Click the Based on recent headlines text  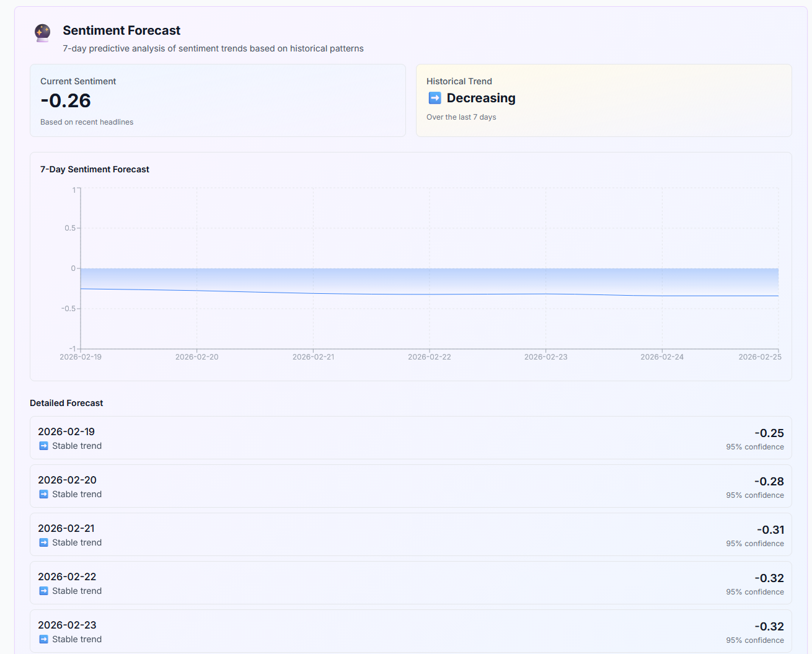[87, 122]
